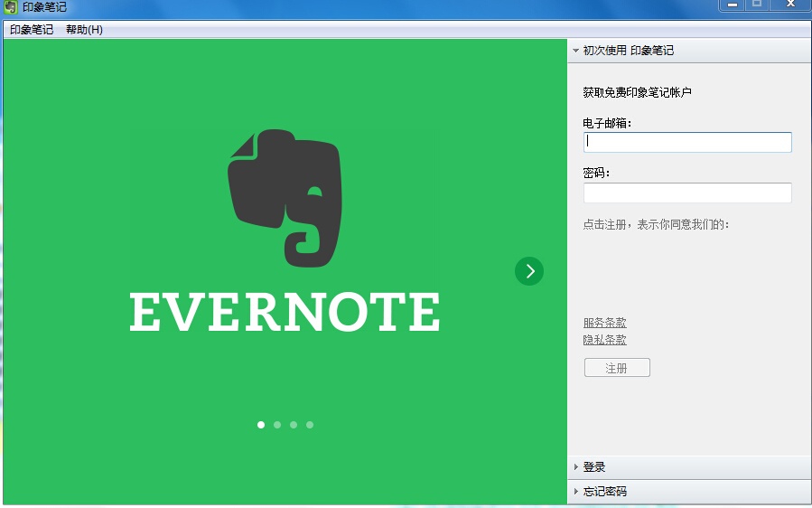812x508 pixels.
Task: Open the 印象笔记 menu
Action: 32,30
